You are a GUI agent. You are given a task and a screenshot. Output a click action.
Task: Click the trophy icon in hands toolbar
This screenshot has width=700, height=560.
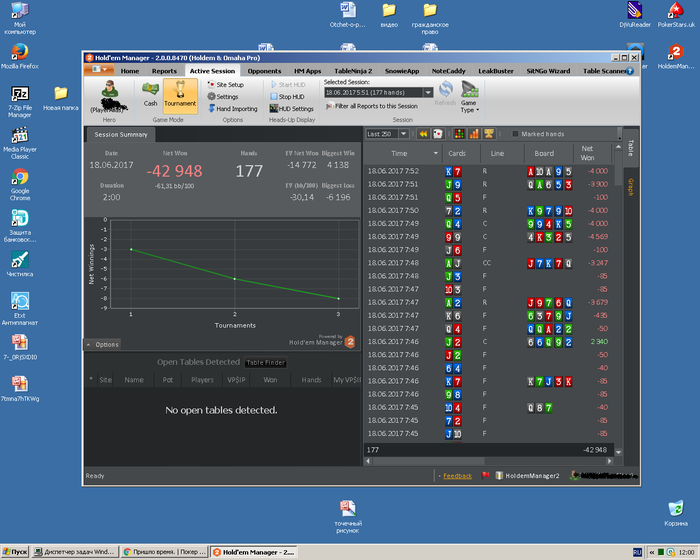pyautogui.click(x=489, y=134)
